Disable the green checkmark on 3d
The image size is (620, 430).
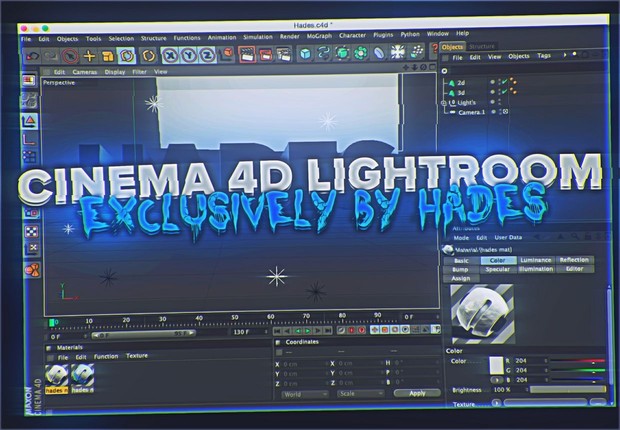(504, 91)
